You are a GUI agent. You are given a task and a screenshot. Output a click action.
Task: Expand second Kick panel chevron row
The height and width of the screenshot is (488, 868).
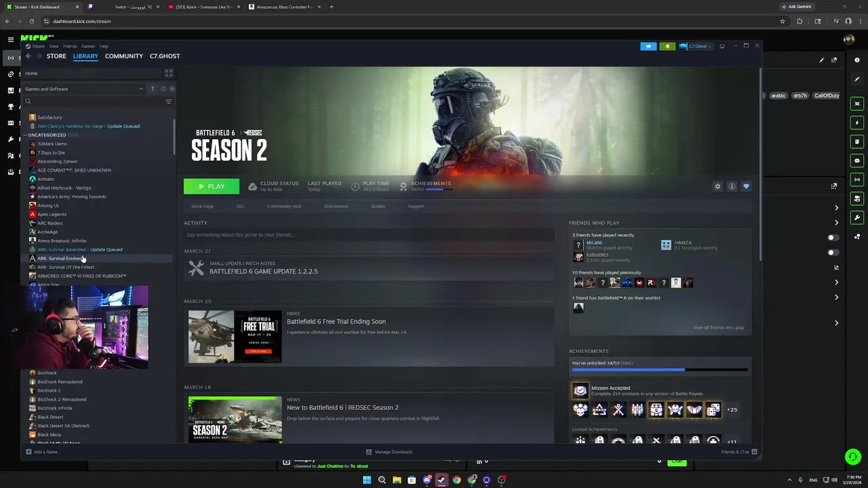point(836,222)
